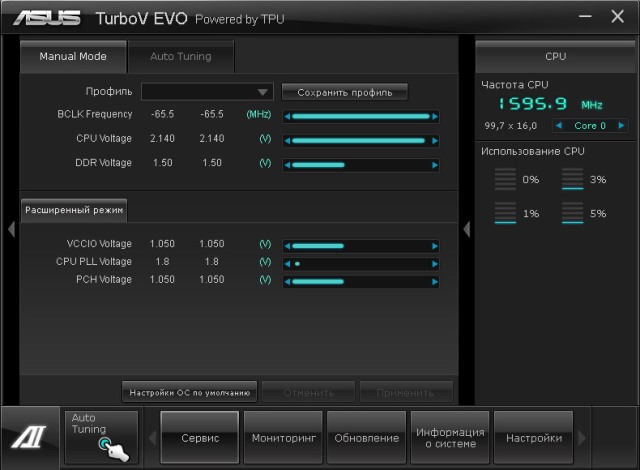Viewport: 640px width, 470px height.
Task: Click on the PCH Voltage slider bar
Action: (x=318, y=282)
